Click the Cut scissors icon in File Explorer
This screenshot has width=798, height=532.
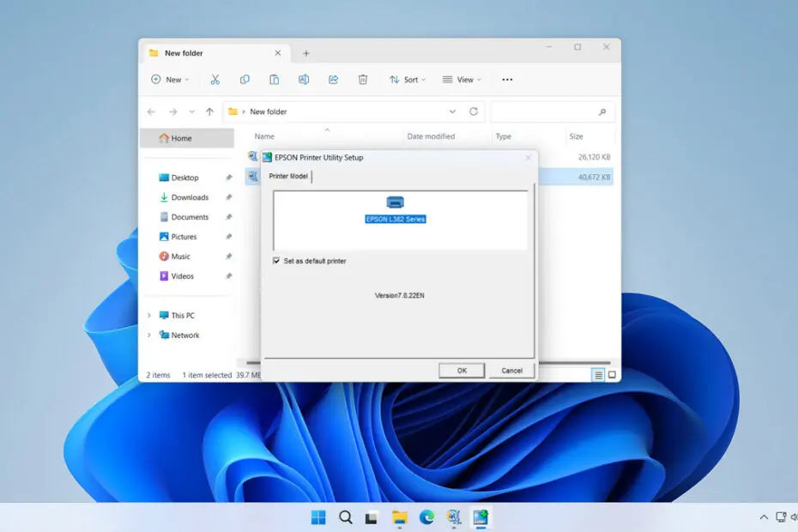215,80
